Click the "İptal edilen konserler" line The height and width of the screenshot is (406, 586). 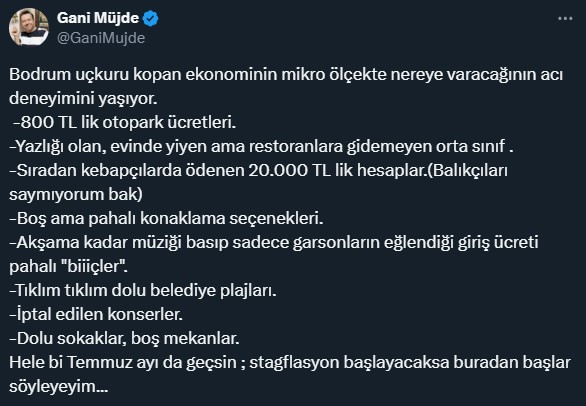[x=96, y=314]
